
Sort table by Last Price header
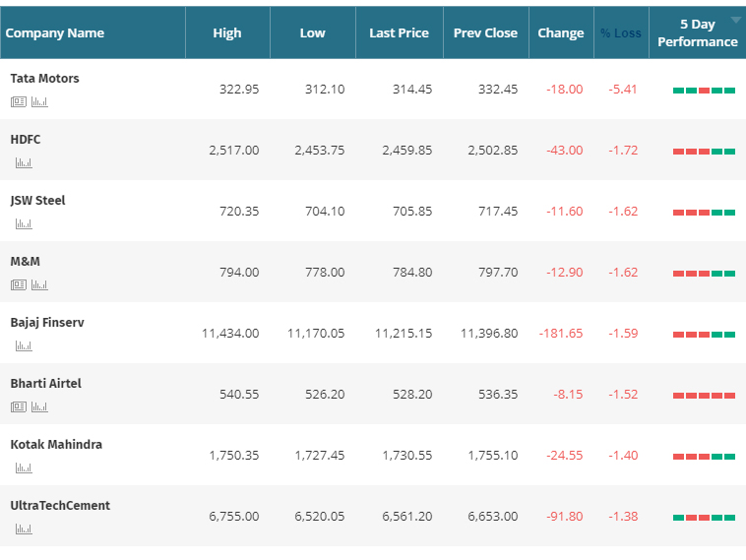[399, 33]
